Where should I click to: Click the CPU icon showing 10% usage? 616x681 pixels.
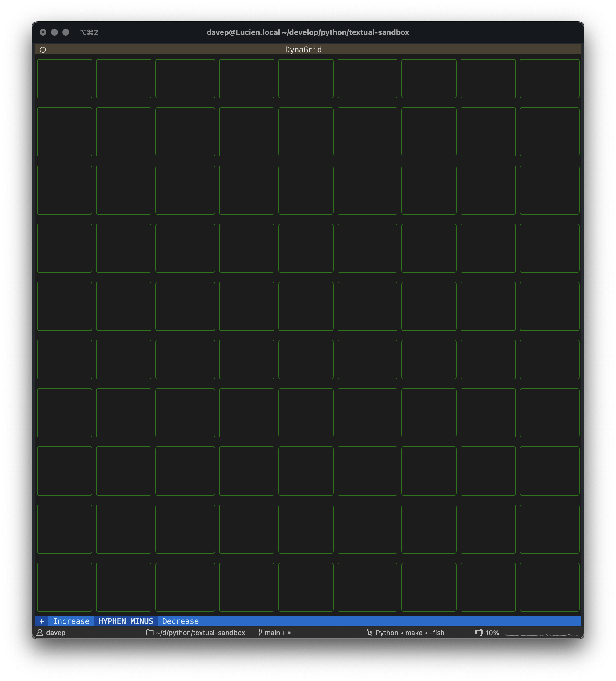[x=479, y=632]
